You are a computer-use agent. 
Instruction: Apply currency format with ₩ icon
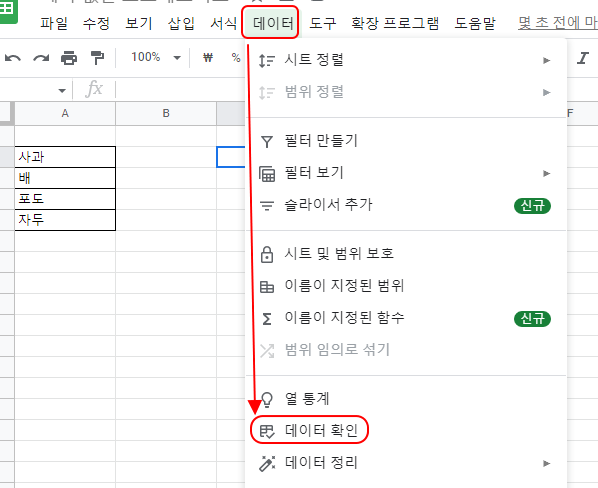[208, 58]
